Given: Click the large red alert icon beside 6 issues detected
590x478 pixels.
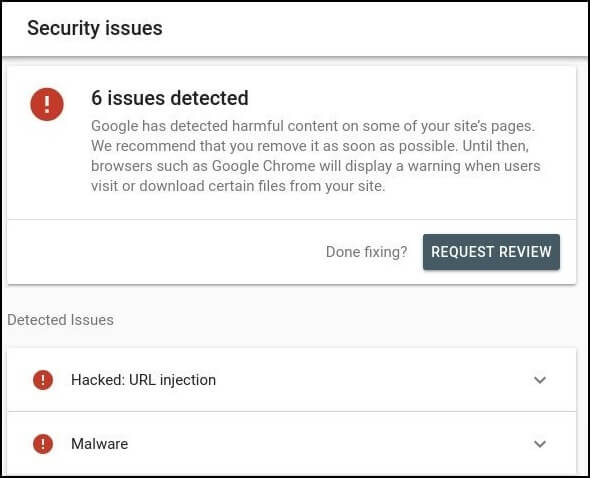Looking at the screenshot, I should [47, 104].
